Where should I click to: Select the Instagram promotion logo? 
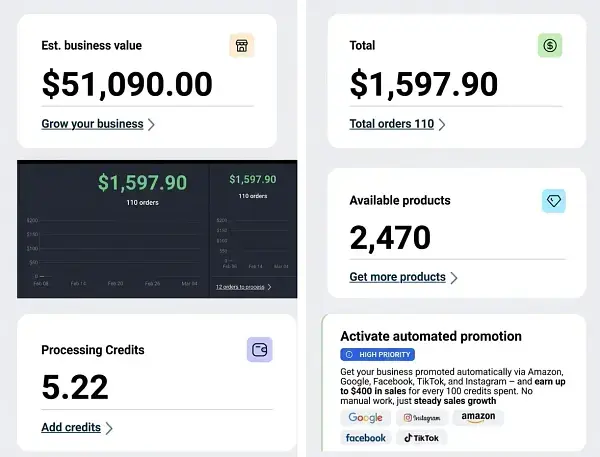pos(425,418)
